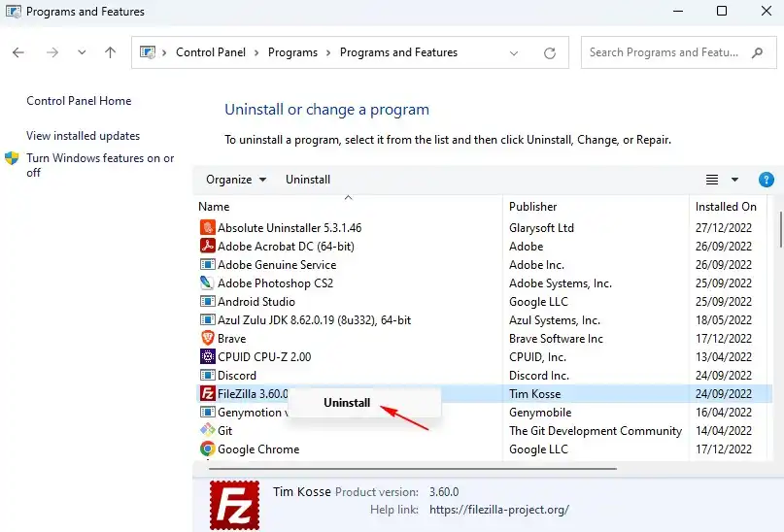Click the Google Chrome icon

coord(208,449)
